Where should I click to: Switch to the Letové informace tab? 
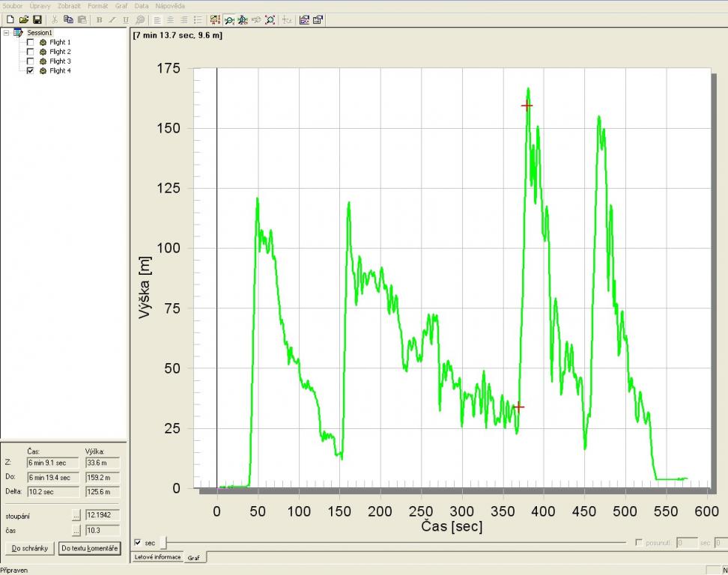pos(157,558)
